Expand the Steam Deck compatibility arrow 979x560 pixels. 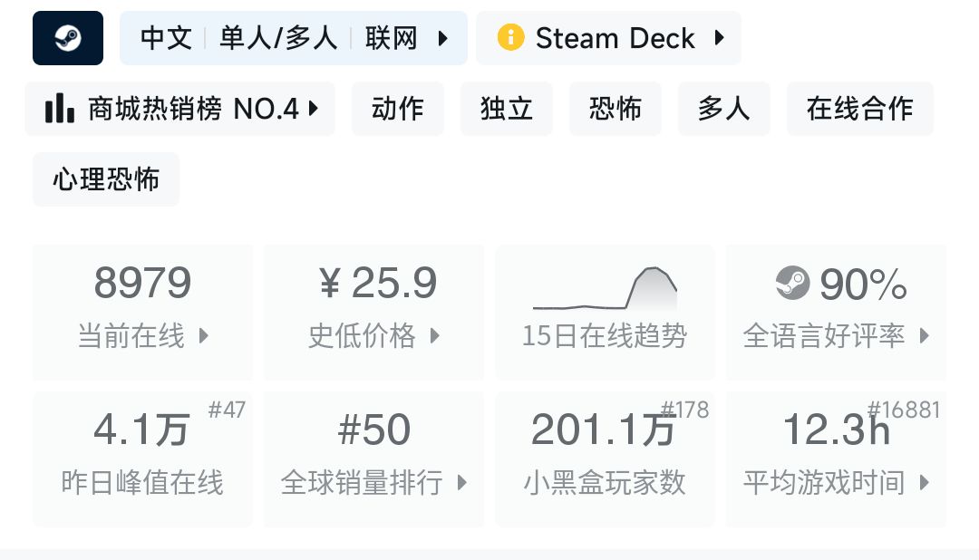point(719,38)
